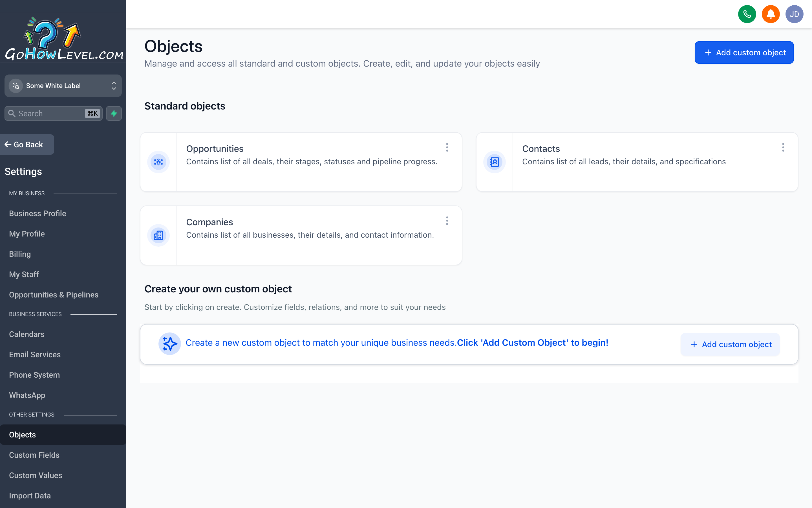
Task: Click the GoHowLevel.com logo
Action: coord(64,39)
